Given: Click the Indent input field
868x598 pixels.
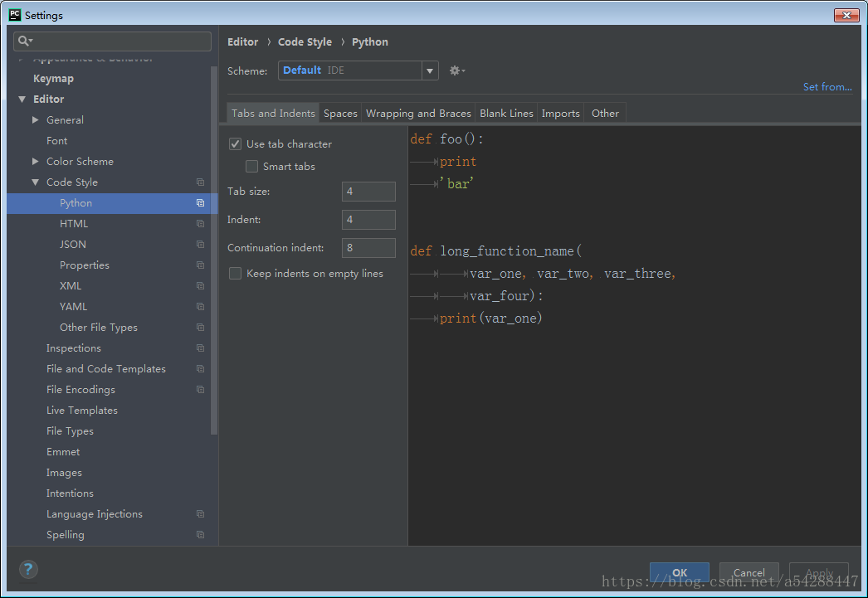Looking at the screenshot, I should (x=368, y=220).
